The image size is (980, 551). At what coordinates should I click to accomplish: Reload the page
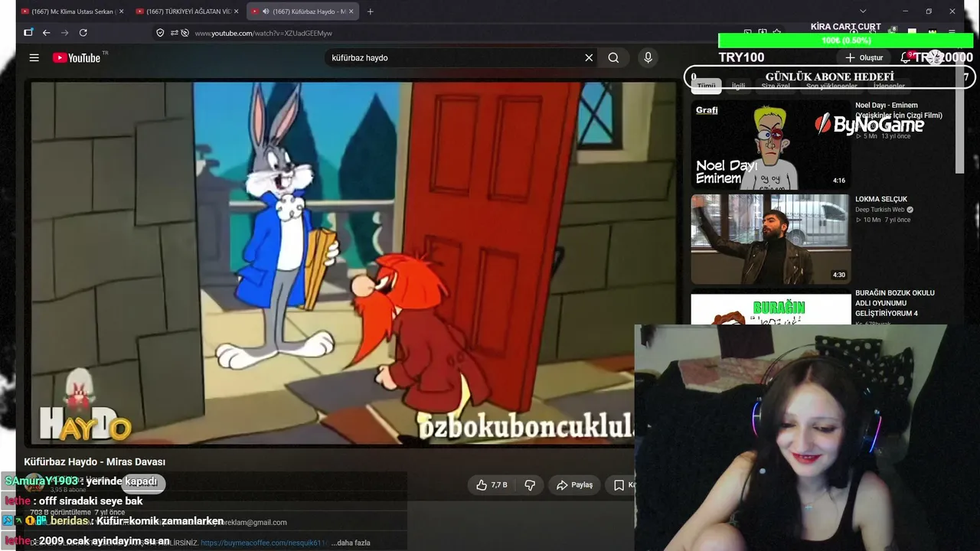pos(83,33)
